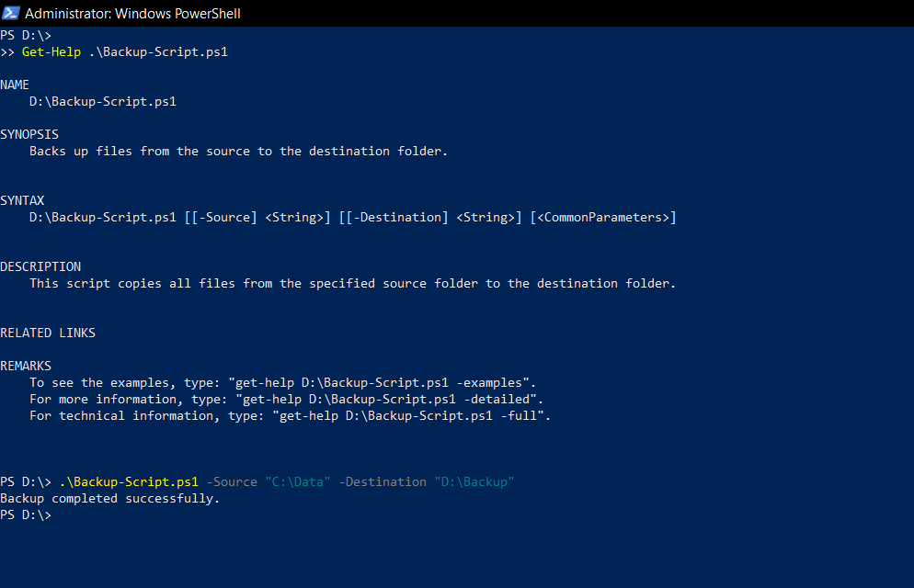Click the Get-Help command text
The height and width of the screenshot is (588, 914).
[51, 51]
